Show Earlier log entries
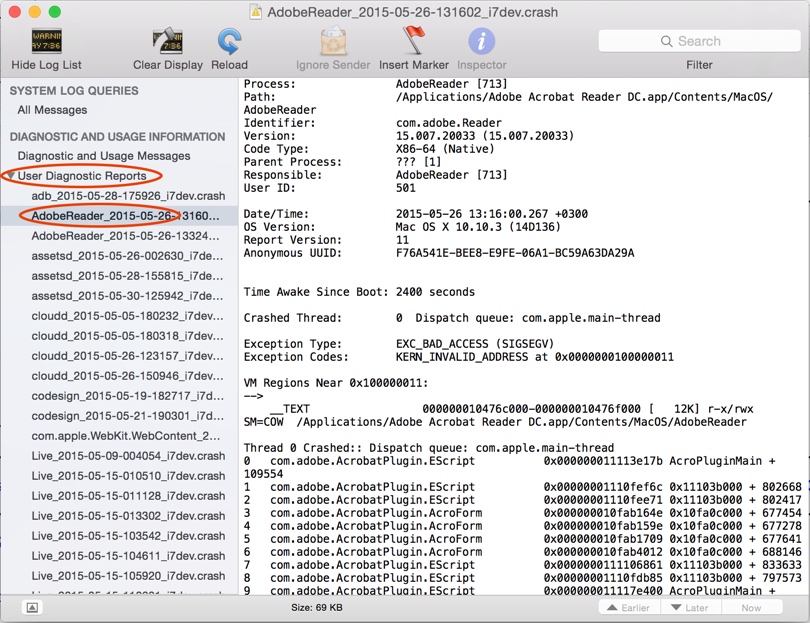Image resolution: width=810 pixels, height=623 pixels. click(x=629, y=608)
